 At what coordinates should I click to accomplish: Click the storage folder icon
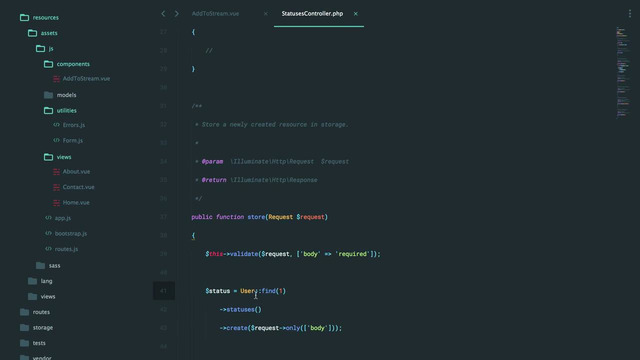(24, 328)
